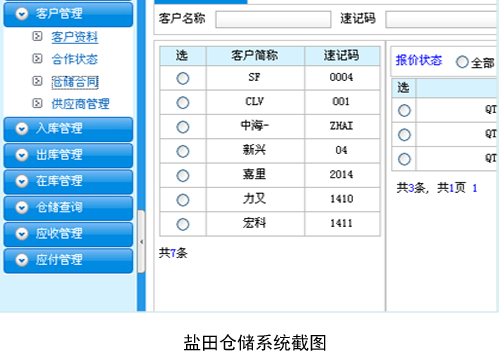
Task: Click the 嘉里 customer name cell
Action: 255,175
